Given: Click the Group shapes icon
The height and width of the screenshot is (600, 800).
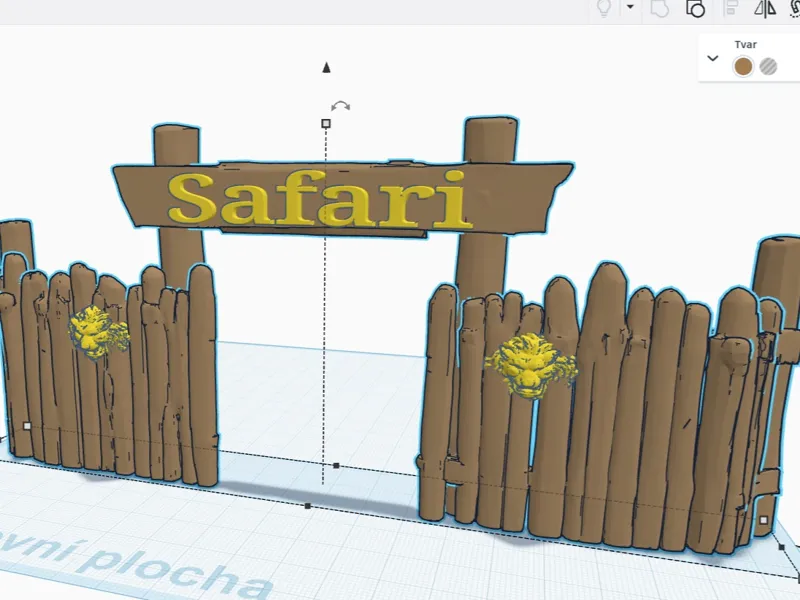Looking at the screenshot, I should click(660, 8).
